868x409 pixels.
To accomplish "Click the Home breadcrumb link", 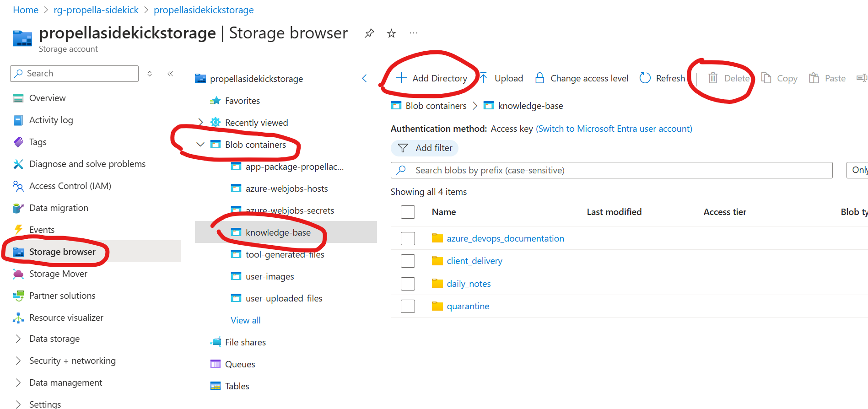I will point(26,10).
